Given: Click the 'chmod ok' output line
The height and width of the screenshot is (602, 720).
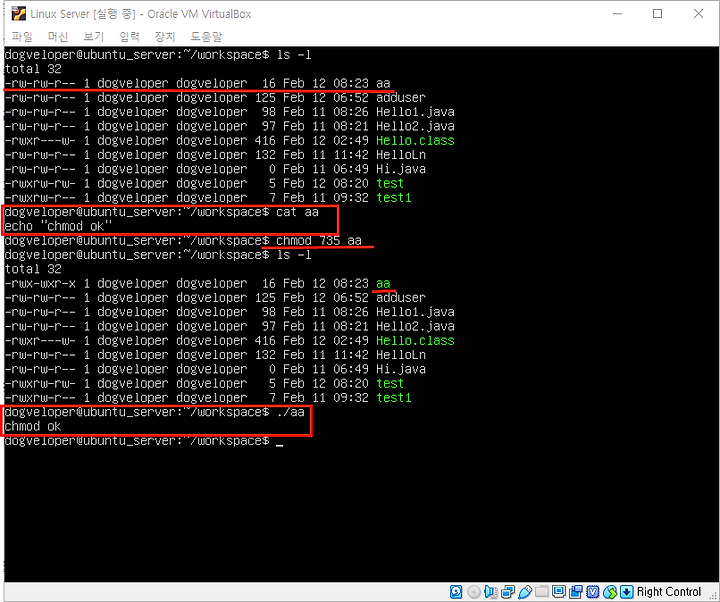Looking at the screenshot, I should click(x=33, y=427).
